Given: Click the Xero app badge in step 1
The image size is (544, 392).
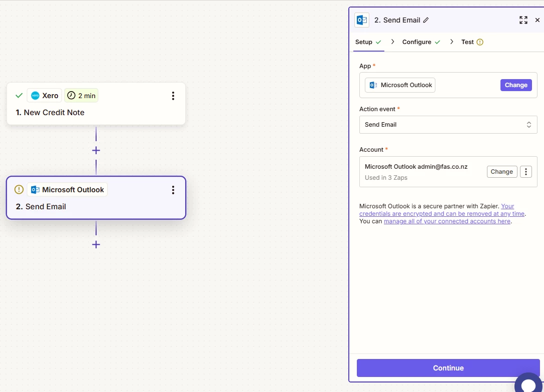Looking at the screenshot, I should point(45,96).
